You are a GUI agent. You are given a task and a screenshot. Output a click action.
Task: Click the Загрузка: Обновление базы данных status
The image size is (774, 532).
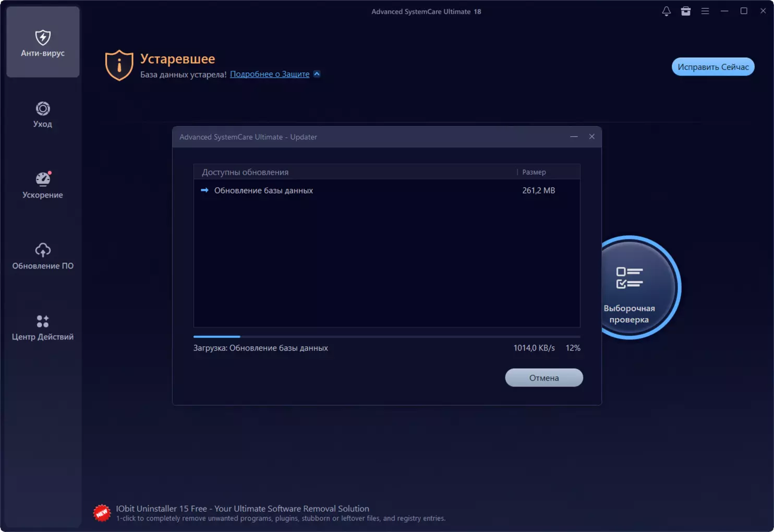[x=260, y=348]
